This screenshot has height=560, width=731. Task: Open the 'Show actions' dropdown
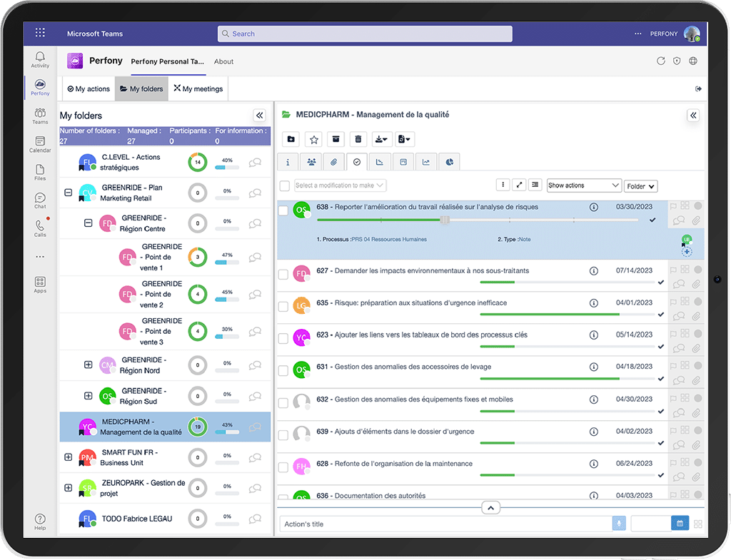pyautogui.click(x=584, y=185)
